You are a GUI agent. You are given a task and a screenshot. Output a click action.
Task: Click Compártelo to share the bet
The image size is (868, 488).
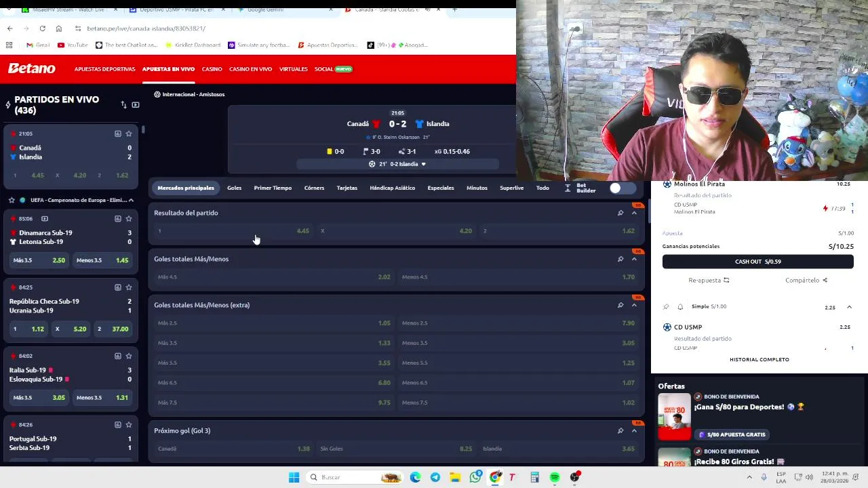click(x=806, y=280)
